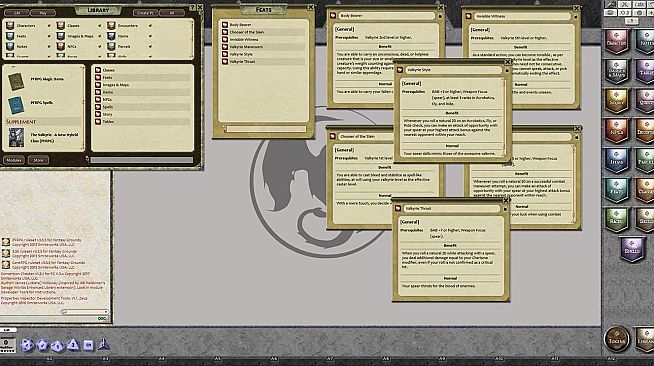The width and height of the screenshot is (654, 366).
Task: Toggle the Classes checkmark in Library
Action: click(99, 25)
